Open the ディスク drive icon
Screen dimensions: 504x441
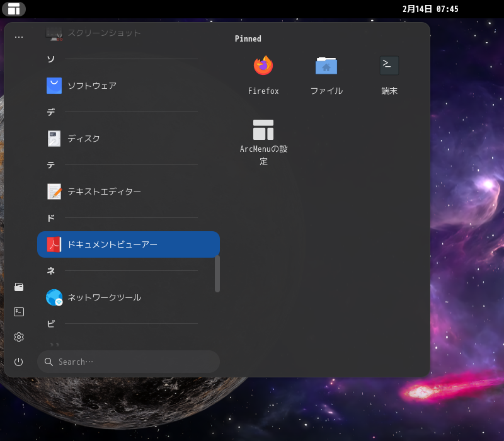54,139
